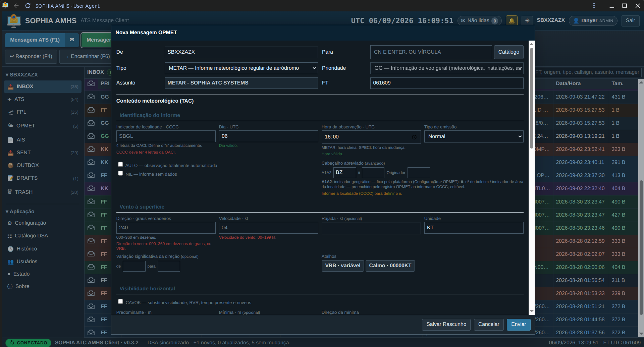
Task: Click the Histórico clock icon
Action: coord(10,249)
